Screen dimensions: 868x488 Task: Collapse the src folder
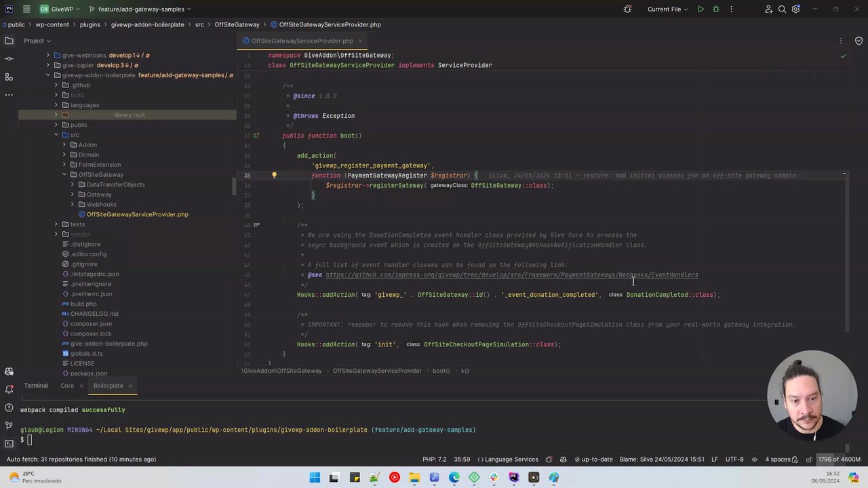[56, 135]
